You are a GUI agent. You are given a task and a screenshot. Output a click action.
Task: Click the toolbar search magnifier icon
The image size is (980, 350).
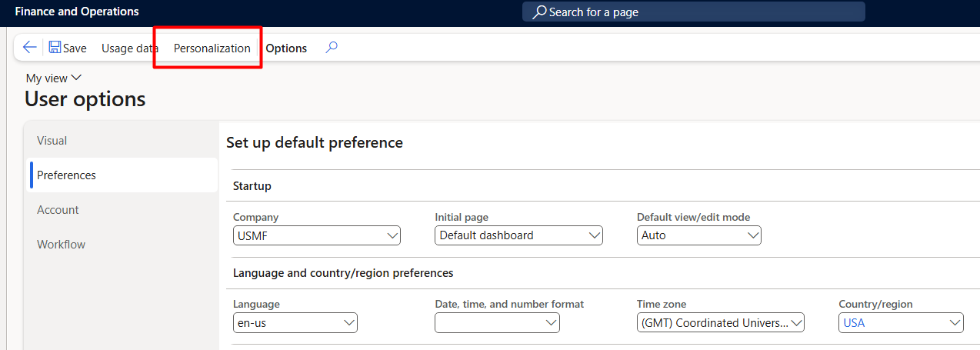tap(332, 48)
